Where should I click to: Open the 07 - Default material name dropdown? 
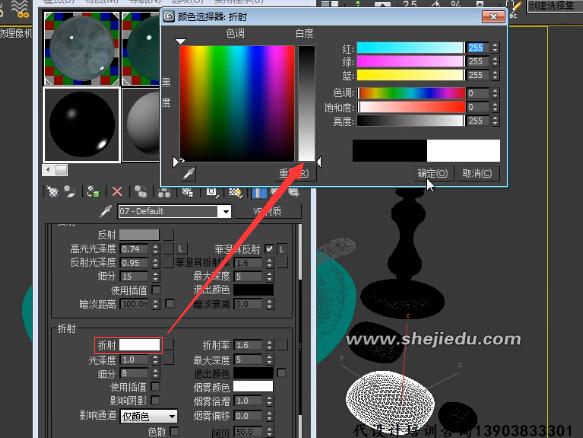[x=226, y=212]
